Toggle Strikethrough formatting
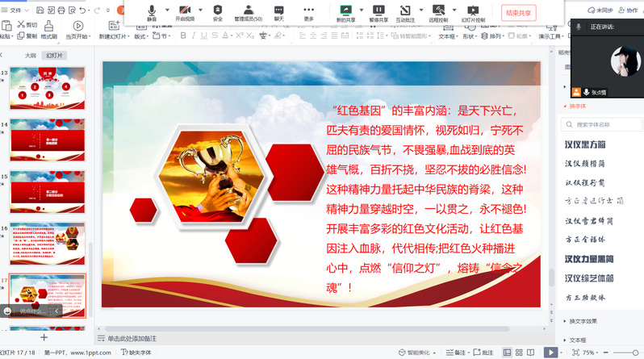 tap(215, 35)
